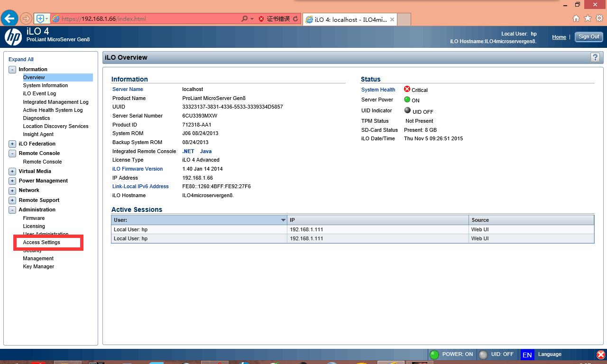This screenshot has height=364, width=607.
Task: Collapse the Information tree section
Action: (x=12, y=70)
